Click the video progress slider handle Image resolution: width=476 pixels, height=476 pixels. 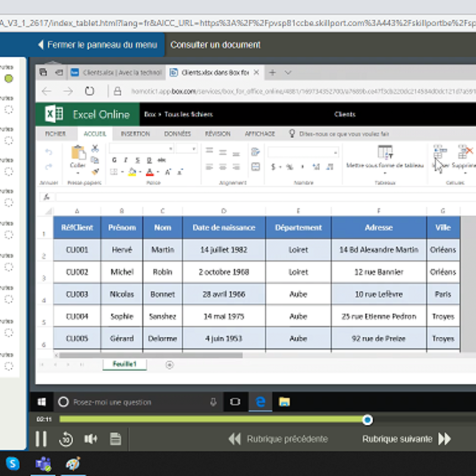(367, 420)
